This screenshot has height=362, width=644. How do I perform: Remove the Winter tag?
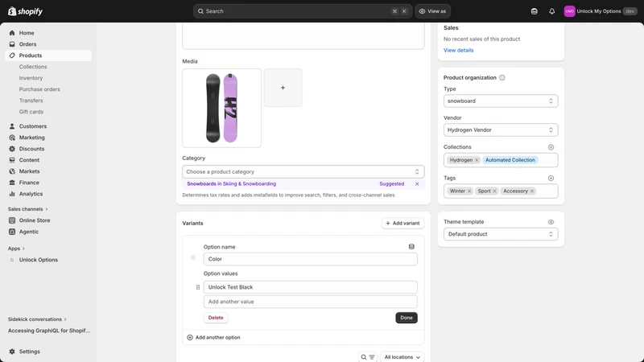click(x=469, y=191)
